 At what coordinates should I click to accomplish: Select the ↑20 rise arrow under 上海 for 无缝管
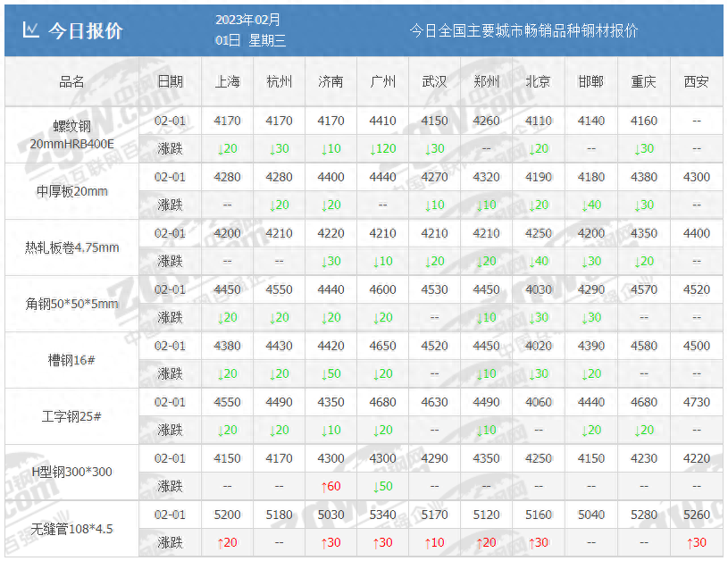click(227, 542)
